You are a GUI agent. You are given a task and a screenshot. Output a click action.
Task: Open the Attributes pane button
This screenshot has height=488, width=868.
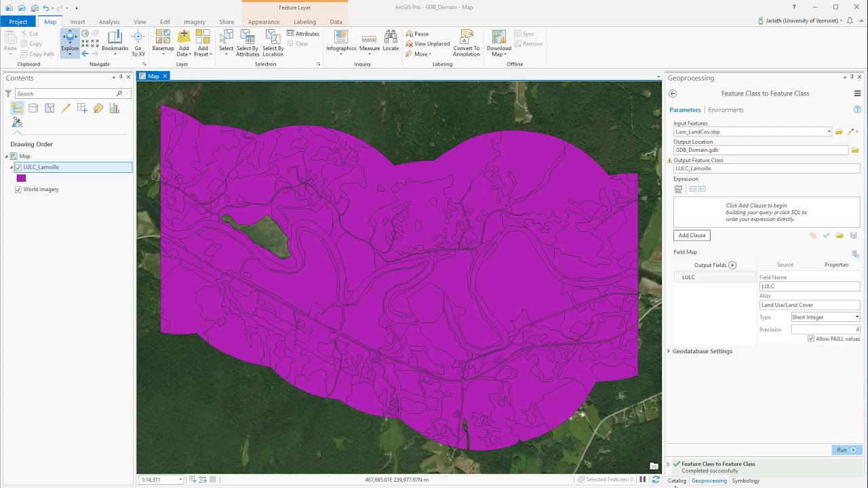point(302,34)
